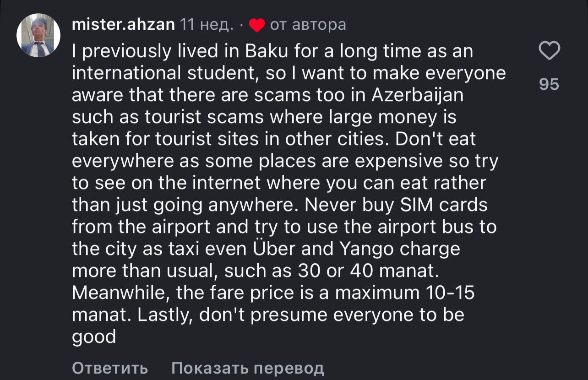Click the "от автора" label
Viewport: 588px width, 380px height.
[x=308, y=24]
